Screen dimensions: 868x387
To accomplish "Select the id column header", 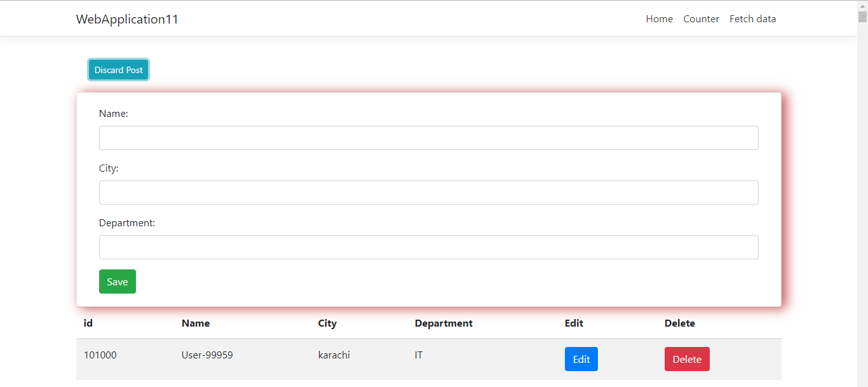I will point(88,323).
